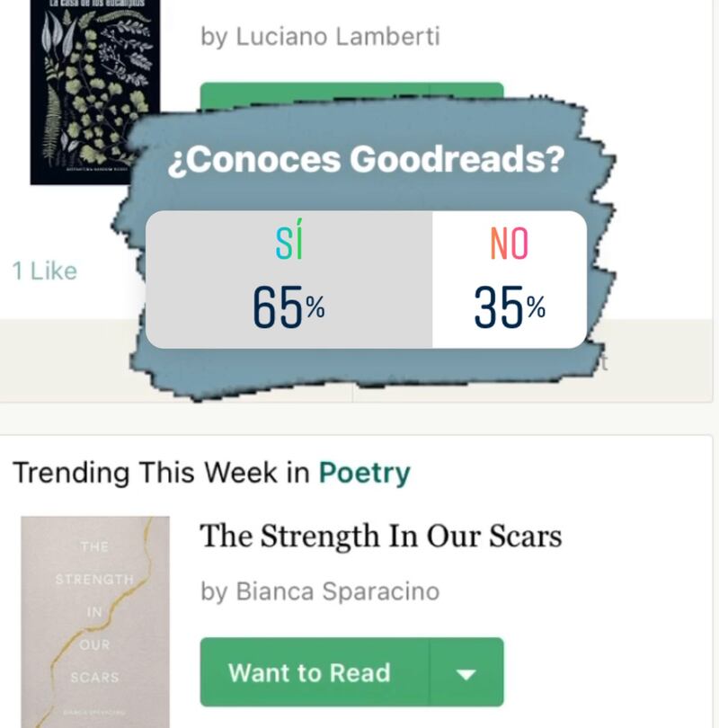Click the 1 Like link
This screenshot has width=719, height=728.
pyautogui.click(x=45, y=271)
